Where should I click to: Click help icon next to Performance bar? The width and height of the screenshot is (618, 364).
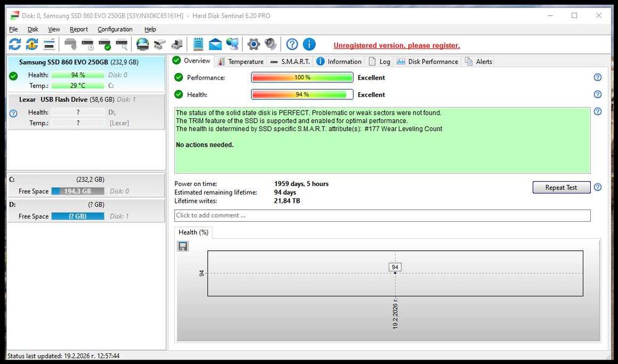coord(598,77)
